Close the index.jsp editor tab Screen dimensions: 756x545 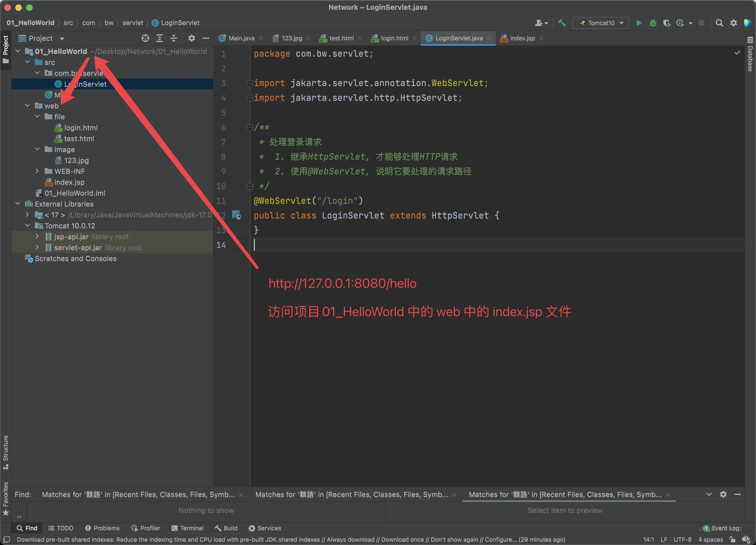(541, 38)
